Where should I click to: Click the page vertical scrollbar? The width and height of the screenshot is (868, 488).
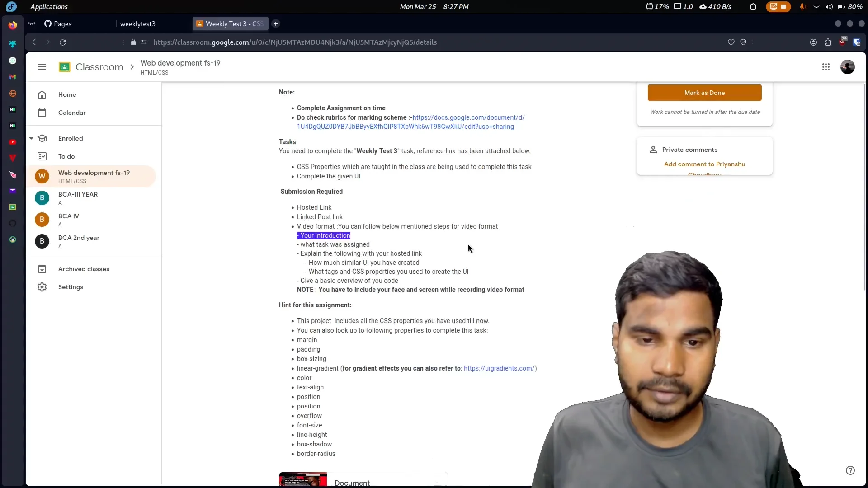click(x=864, y=186)
